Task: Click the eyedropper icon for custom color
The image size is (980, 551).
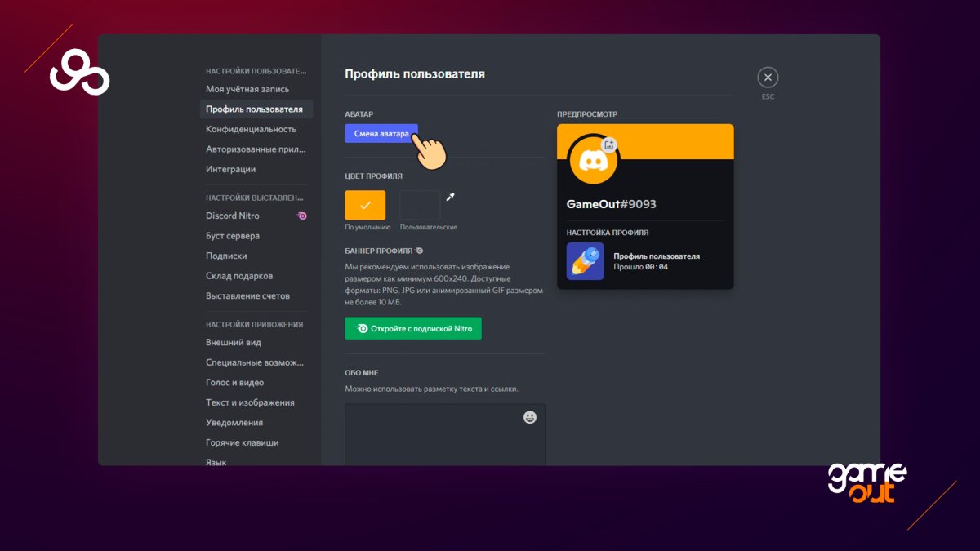Action: tap(450, 197)
